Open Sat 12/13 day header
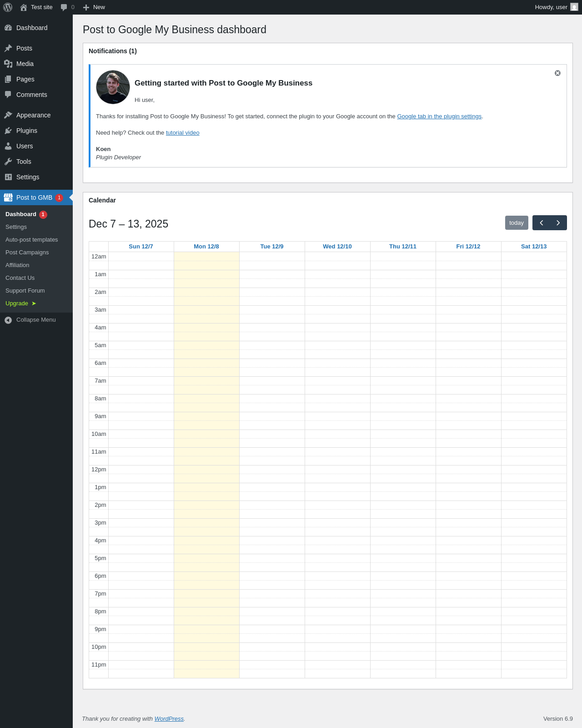 click(534, 247)
